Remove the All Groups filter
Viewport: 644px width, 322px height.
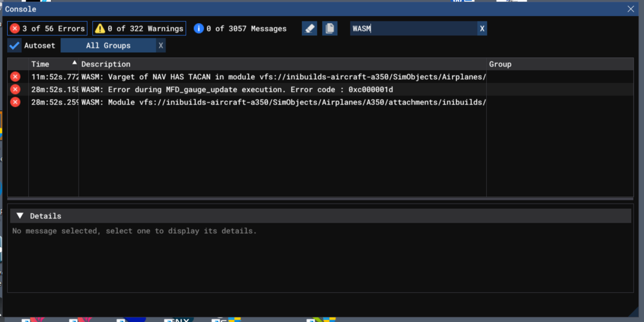(161, 46)
